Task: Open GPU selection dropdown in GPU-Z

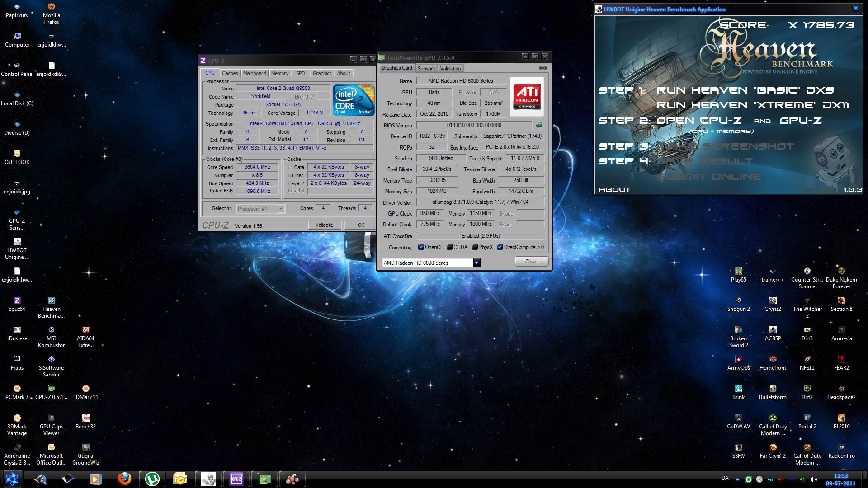Action: pos(476,263)
